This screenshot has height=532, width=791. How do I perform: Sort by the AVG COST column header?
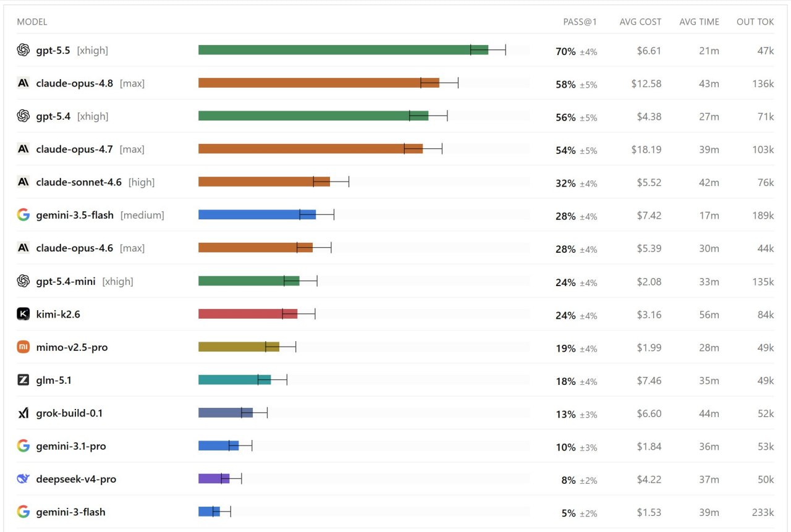640,22
